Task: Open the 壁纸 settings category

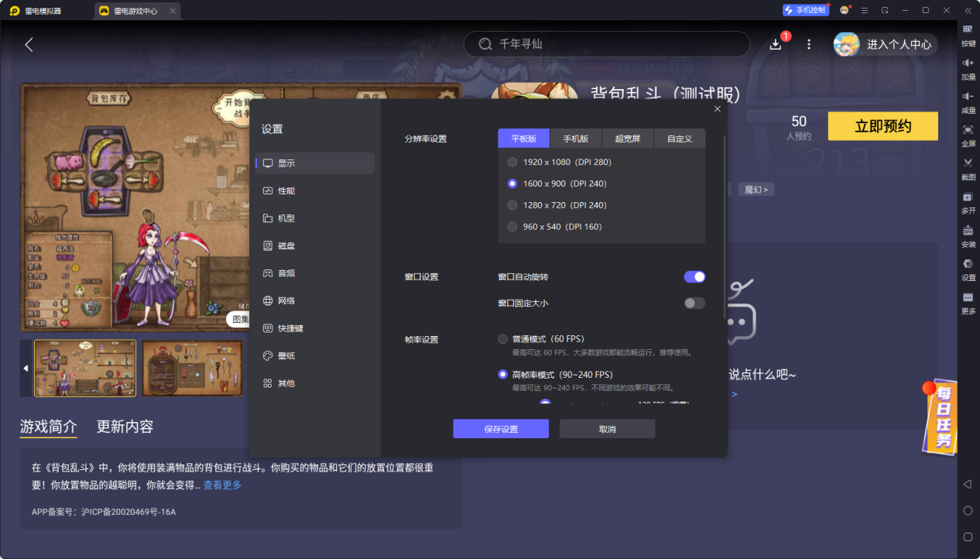Action: (x=315, y=355)
